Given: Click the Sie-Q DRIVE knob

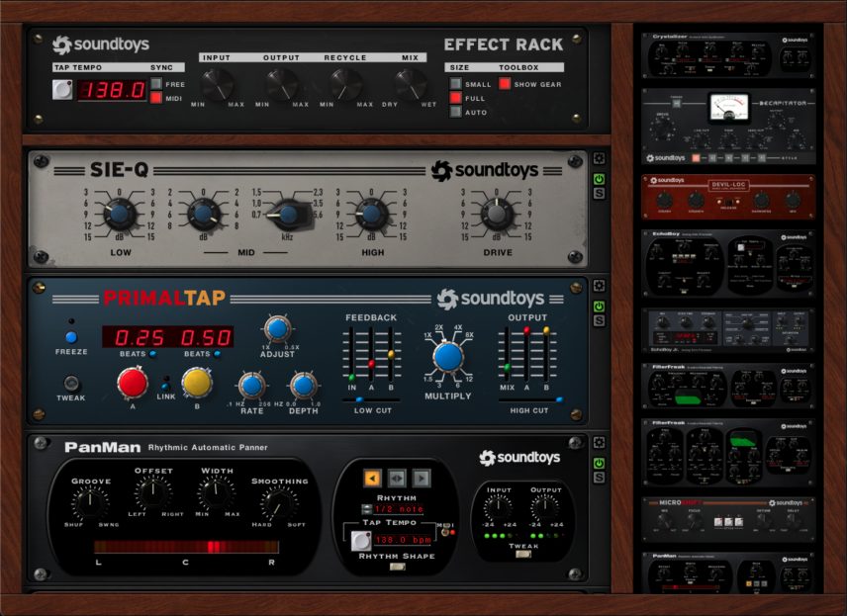Looking at the screenshot, I should (x=497, y=214).
